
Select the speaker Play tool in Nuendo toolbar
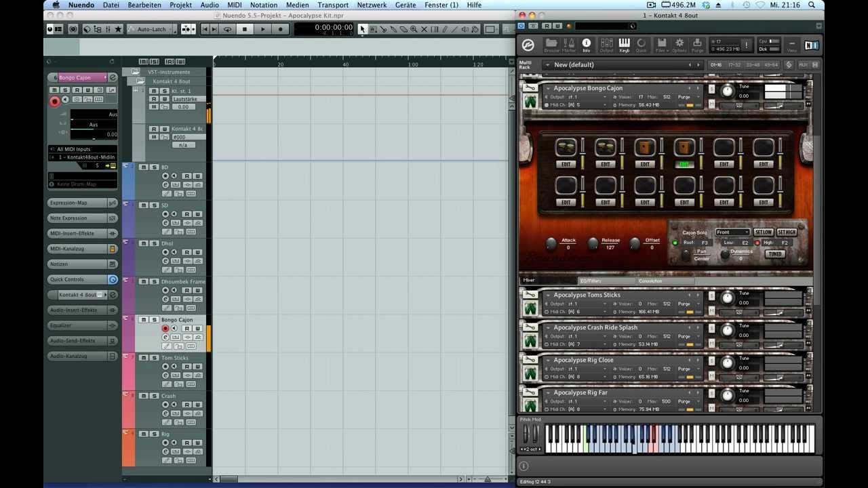(466, 29)
